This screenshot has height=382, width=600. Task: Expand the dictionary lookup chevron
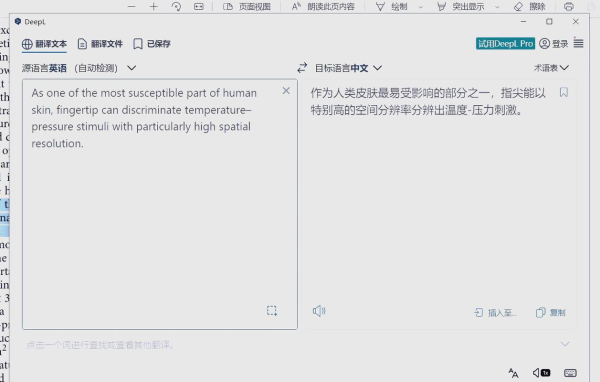(565, 344)
